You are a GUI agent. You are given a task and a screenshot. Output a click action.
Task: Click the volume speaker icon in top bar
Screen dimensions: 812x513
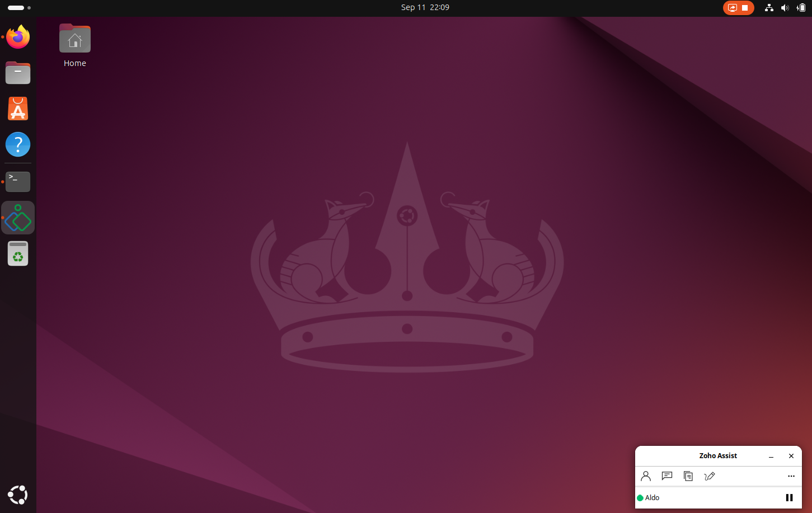point(785,8)
